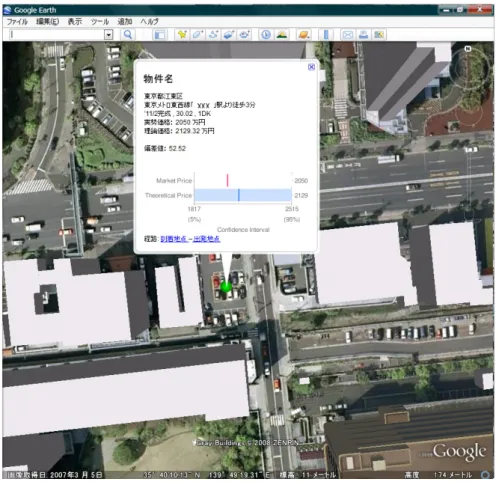The width and height of the screenshot is (499, 482).
Task: Open the search box dropdown arrow
Action: point(108,35)
